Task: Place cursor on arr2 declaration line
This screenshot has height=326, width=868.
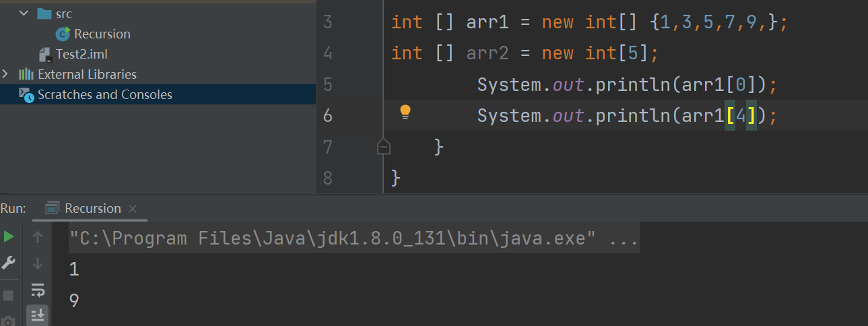Action: [524, 53]
